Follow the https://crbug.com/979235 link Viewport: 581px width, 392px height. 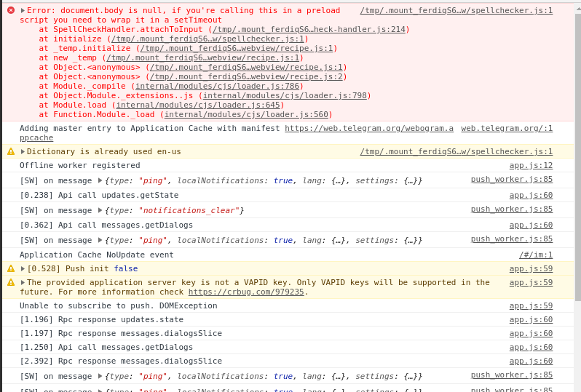tap(246, 292)
